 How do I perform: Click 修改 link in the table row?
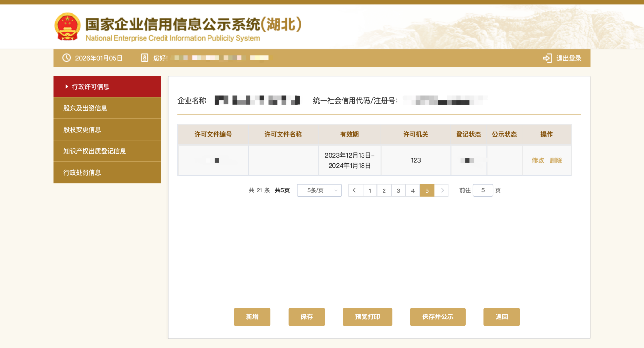pyautogui.click(x=538, y=160)
